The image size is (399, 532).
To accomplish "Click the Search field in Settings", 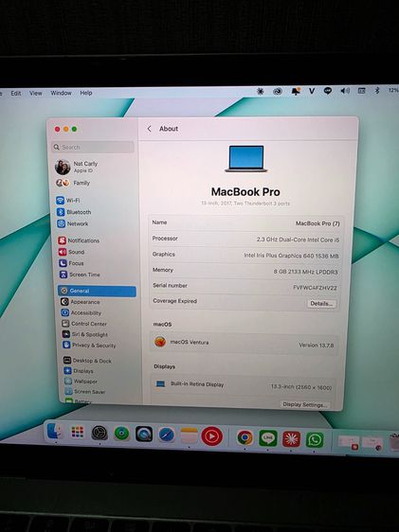I will [93, 148].
